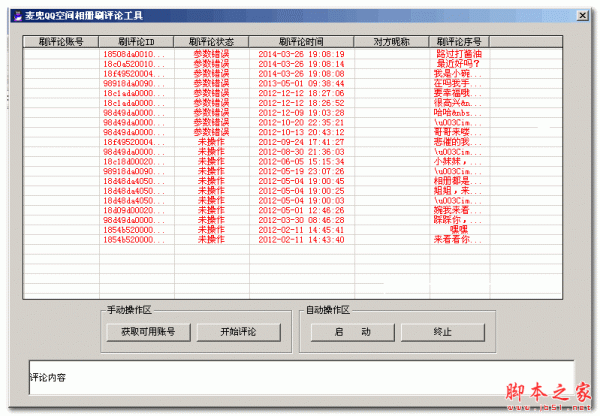This screenshot has width=600, height=416.
Task: Select time cell 2012-05-04 19:00:45
Action: 301,181
